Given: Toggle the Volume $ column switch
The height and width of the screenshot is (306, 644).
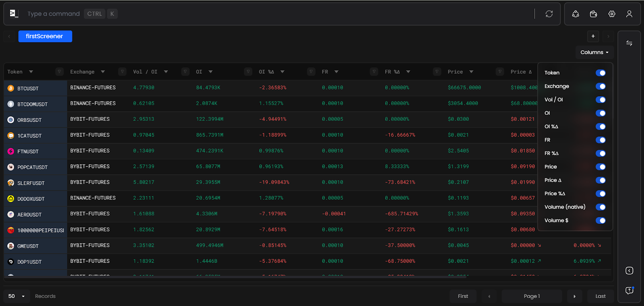Looking at the screenshot, I should (601, 221).
